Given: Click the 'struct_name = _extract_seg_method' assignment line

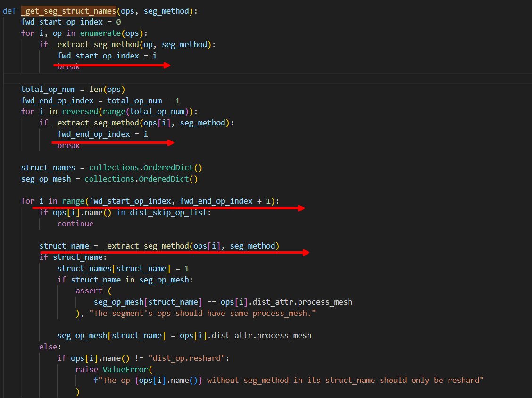Looking at the screenshot, I should [x=159, y=246].
